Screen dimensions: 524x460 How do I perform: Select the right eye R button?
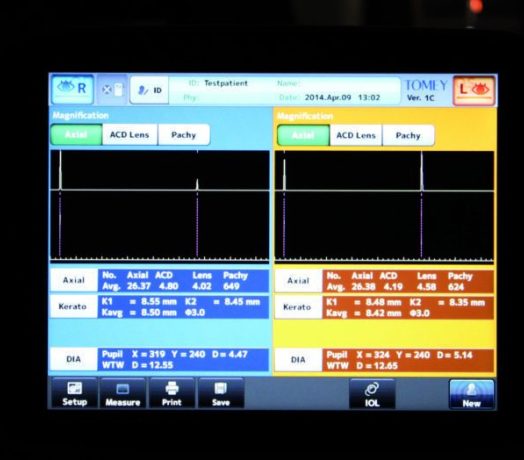tap(72, 89)
